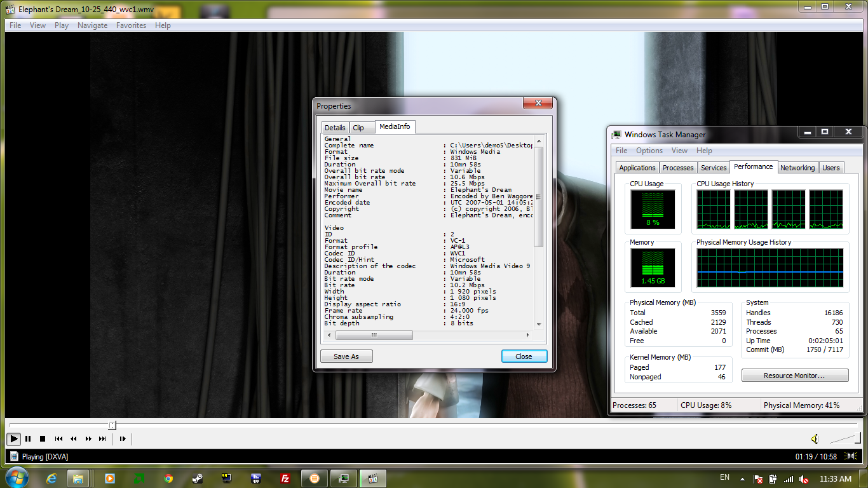
Task: Fast forward with increase speed button
Action: (x=88, y=438)
